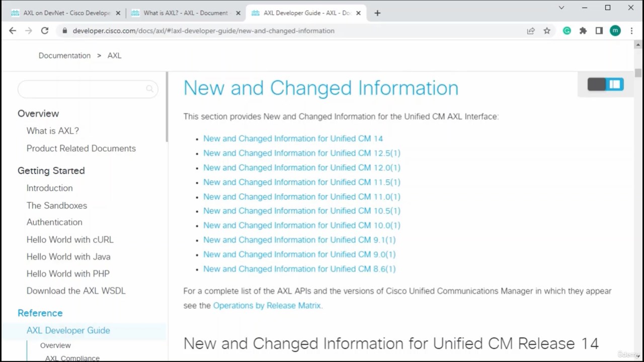Open the Chrome three-dot menu
The height and width of the screenshot is (362, 644).
631,31
